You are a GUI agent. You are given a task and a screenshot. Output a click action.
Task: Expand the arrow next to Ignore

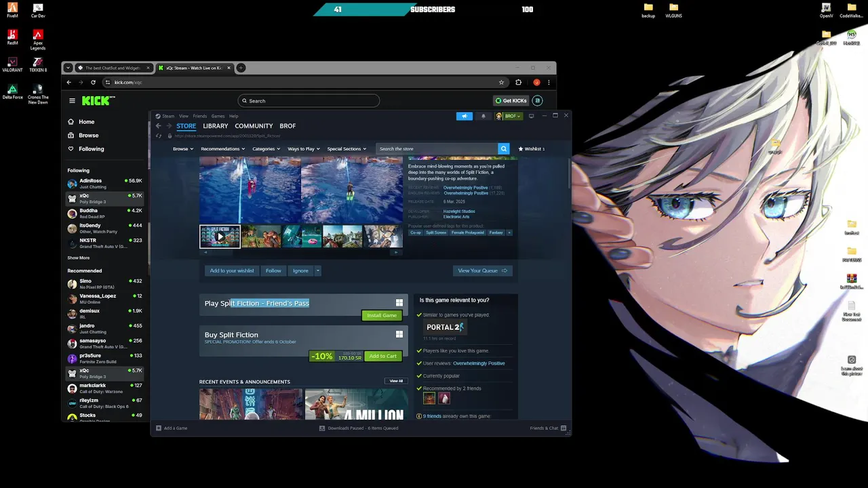317,270
